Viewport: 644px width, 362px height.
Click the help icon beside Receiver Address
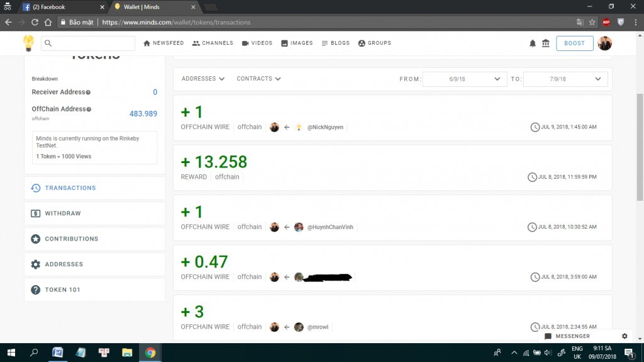88,93
